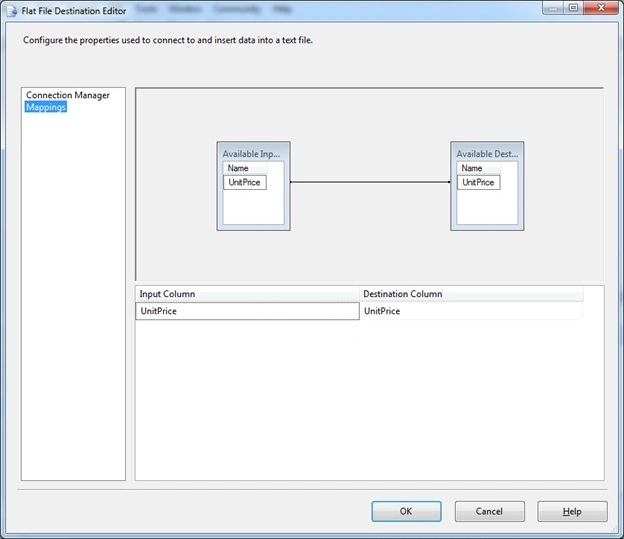Image resolution: width=624 pixels, height=539 pixels.
Task: Minimize the editor window
Action: tap(553, 8)
